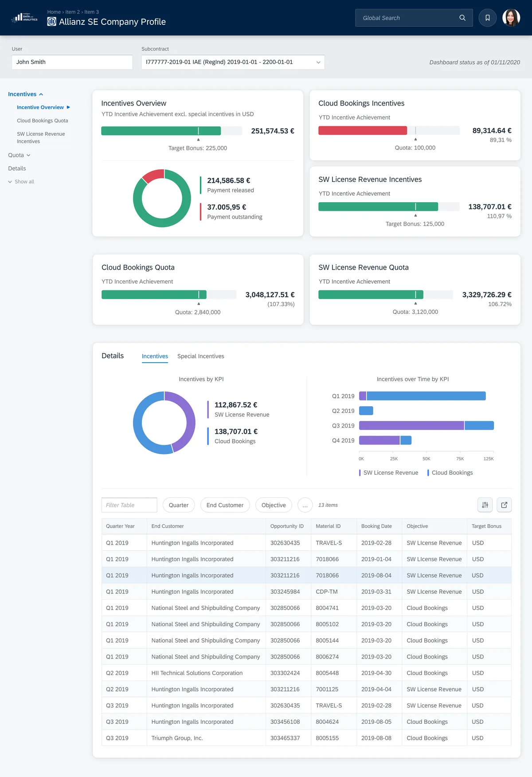
Task: Expand the Quota sidebar section
Action: (x=19, y=155)
